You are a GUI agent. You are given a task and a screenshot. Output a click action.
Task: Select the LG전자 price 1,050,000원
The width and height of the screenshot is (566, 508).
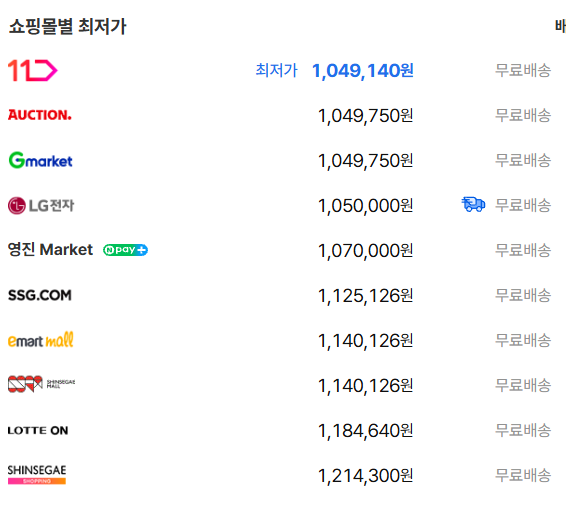click(365, 206)
